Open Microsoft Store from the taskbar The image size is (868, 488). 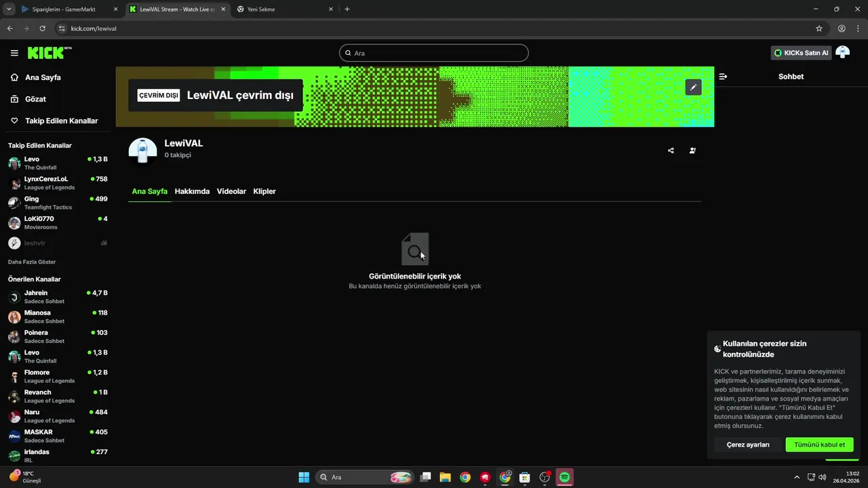524,477
